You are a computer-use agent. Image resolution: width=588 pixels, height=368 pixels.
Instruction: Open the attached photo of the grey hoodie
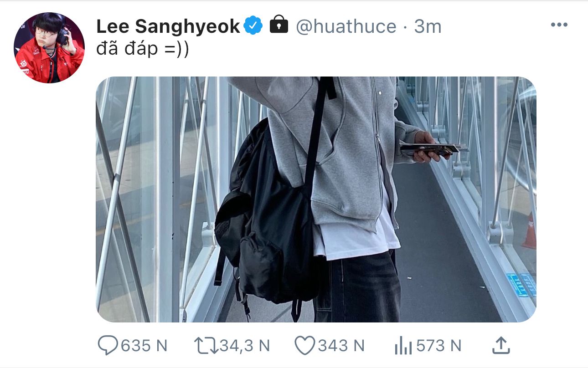316,199
